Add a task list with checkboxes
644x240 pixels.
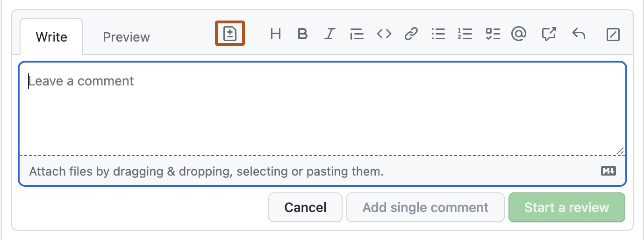point(493,34)
